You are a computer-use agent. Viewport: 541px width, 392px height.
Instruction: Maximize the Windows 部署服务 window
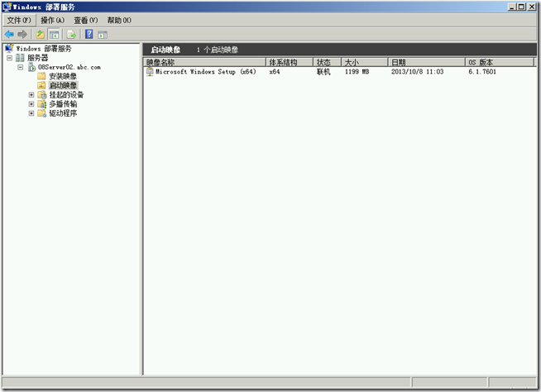click(x=521, y=7)
